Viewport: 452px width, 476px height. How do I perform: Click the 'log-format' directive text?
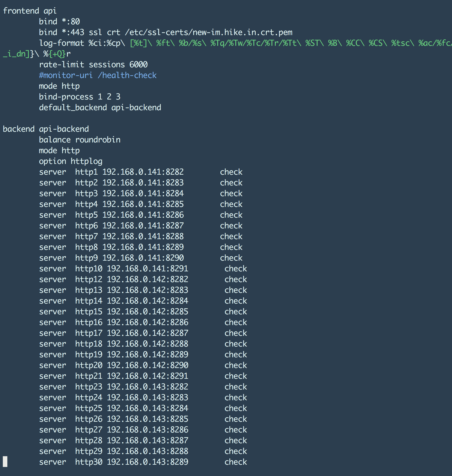pyautogui.click(x=61, y=43)
